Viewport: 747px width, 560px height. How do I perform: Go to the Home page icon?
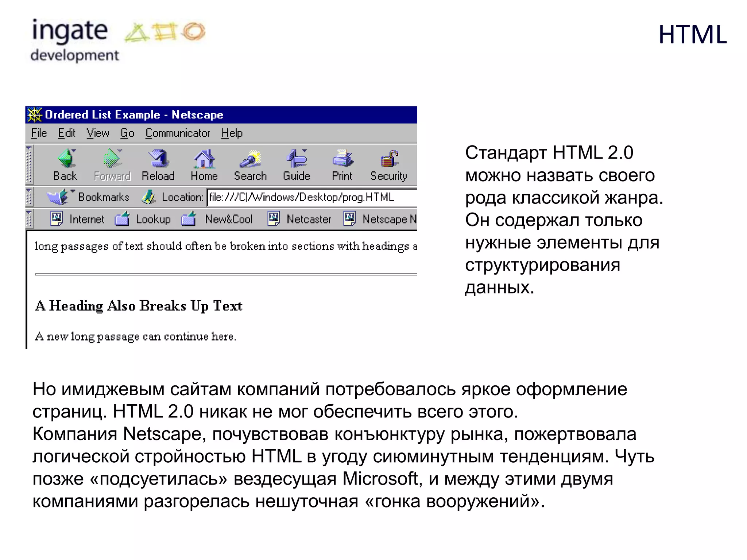pyautogui.click(x=204, y=159)
